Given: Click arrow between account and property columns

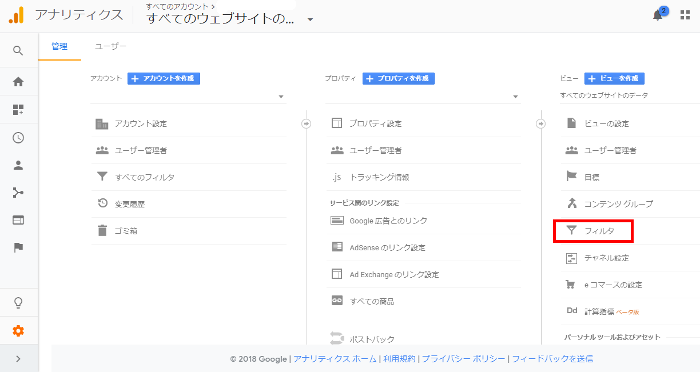Looking at the screenshot, I should 306,124.
